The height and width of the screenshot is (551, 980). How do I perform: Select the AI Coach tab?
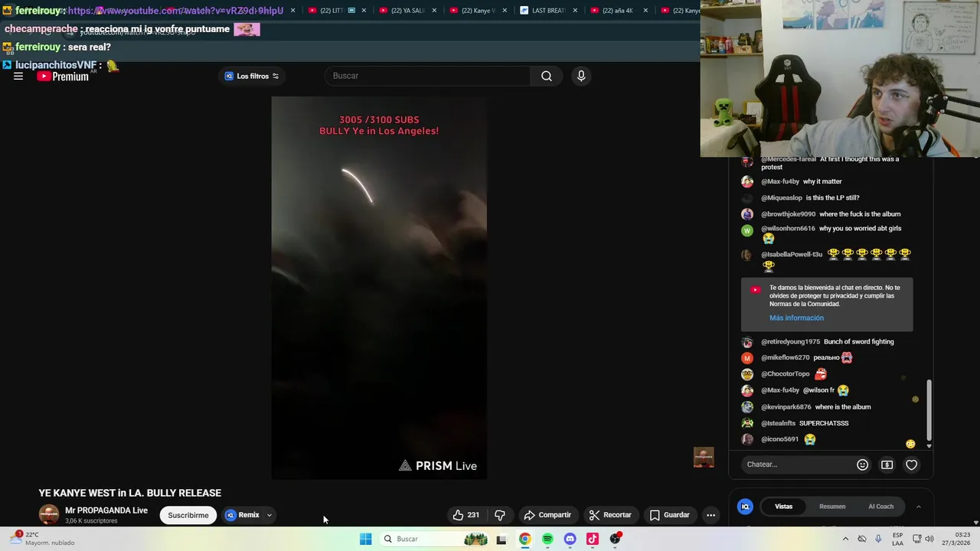[880, 506]
